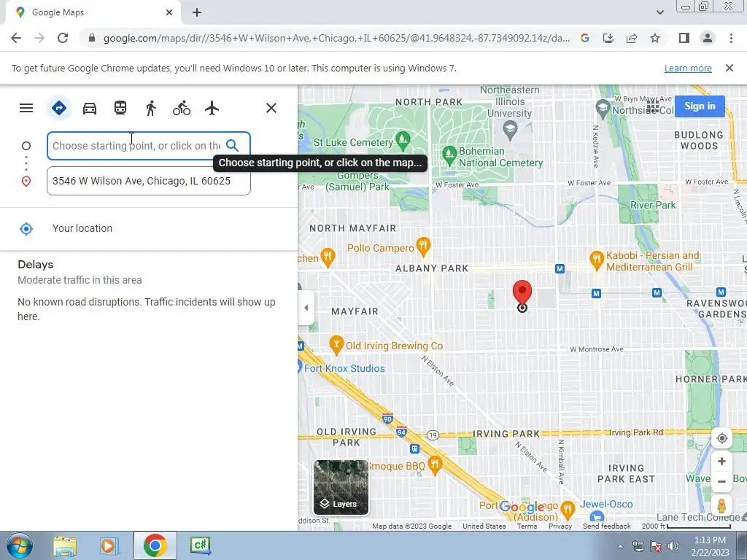Click the volume speaker tray icon
The image size is (747, 560).
[673, 546]
